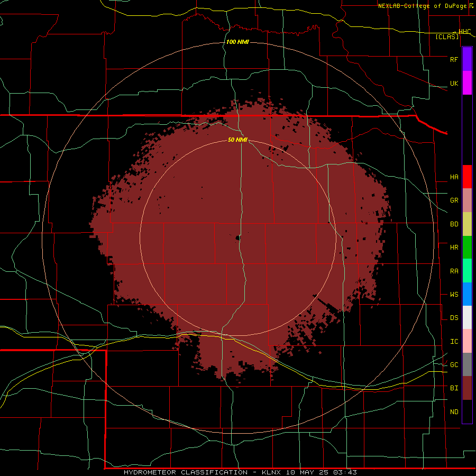
Task: Pick the yellow BD legend swatch
Action: click(467, 224)
